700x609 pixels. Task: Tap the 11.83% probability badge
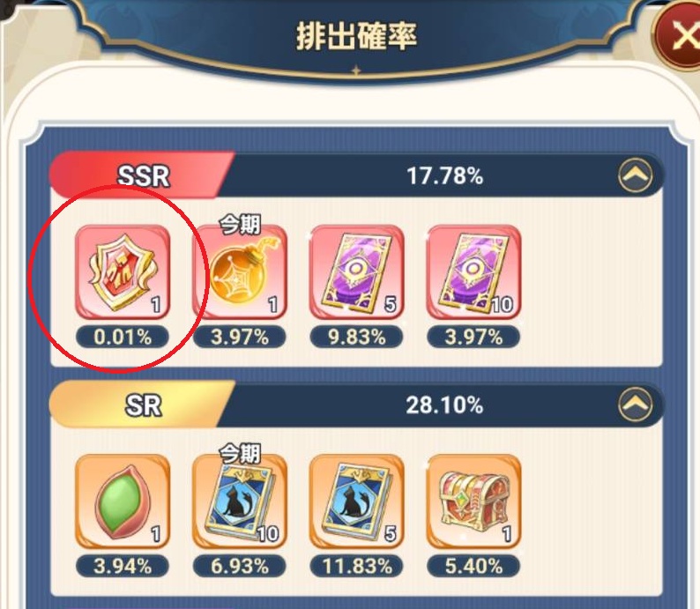(357, 566)
